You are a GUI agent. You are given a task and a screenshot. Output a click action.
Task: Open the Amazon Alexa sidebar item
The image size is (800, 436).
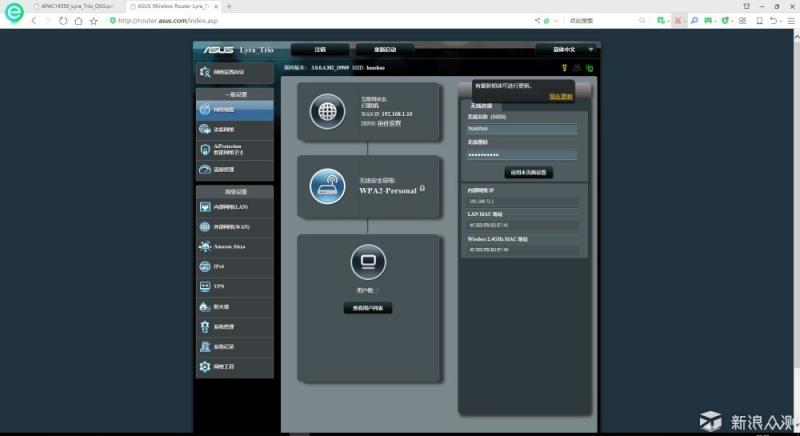(234, 247)
